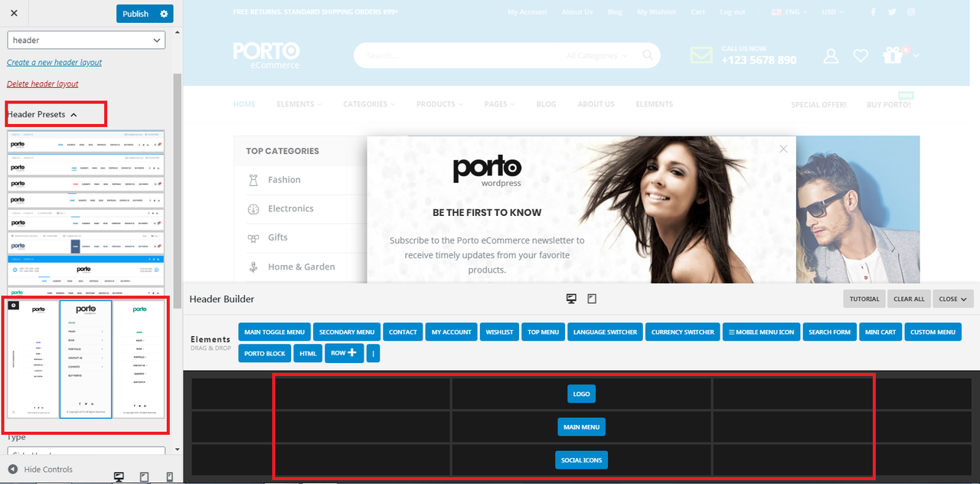This screenshot has width=980, height=484.
Task: Choose the left side-header preset thumbnail
Action: click(x=33, y=358)
